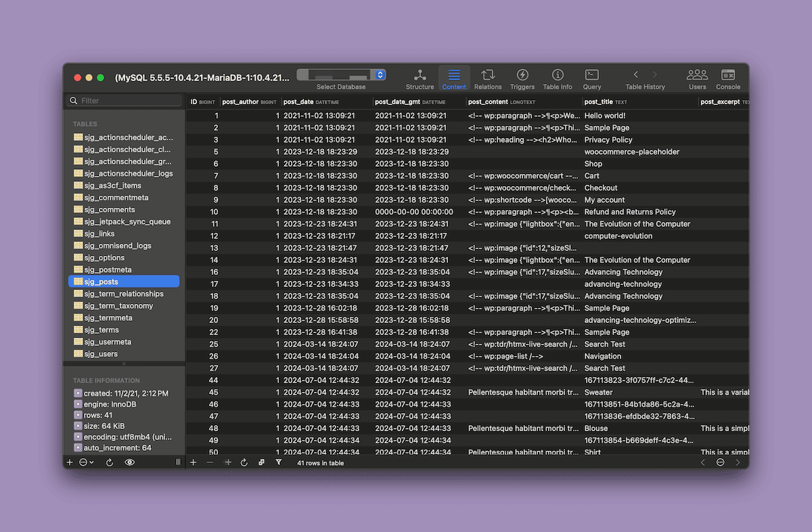Select the sjg_jetpack_sync_queue table
This screenshot has width=812, height=532.
point(124,221)
